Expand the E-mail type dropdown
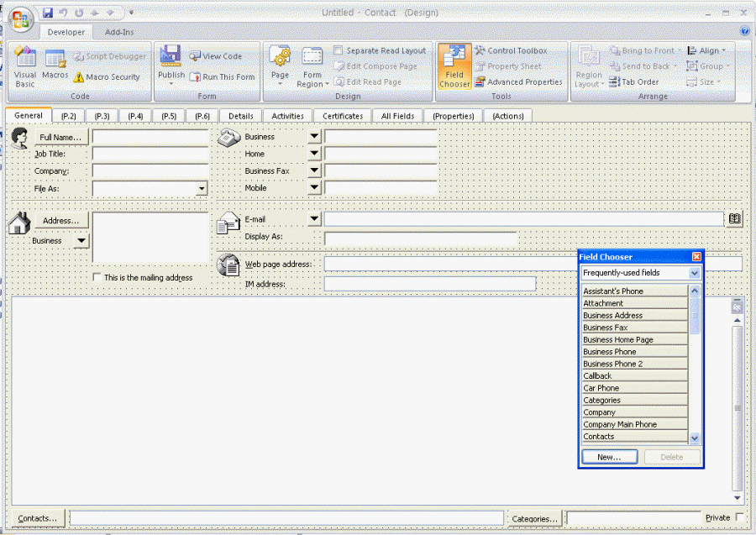 [314, 219]
